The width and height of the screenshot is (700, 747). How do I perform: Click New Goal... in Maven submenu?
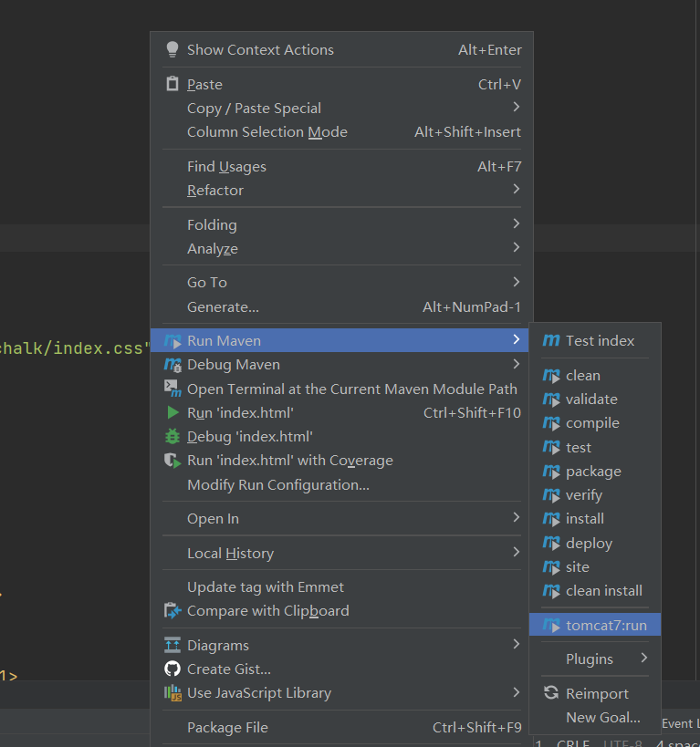[602, 718]
